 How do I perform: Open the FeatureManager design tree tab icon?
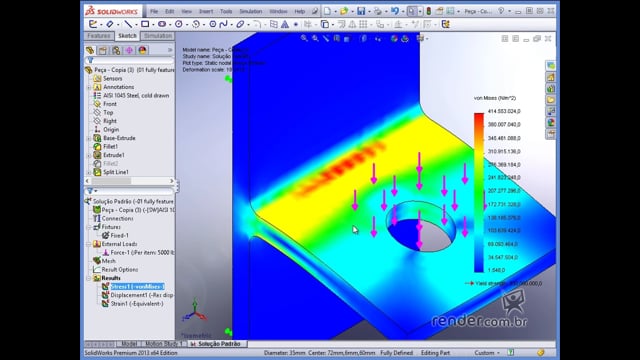pos(90,50)
